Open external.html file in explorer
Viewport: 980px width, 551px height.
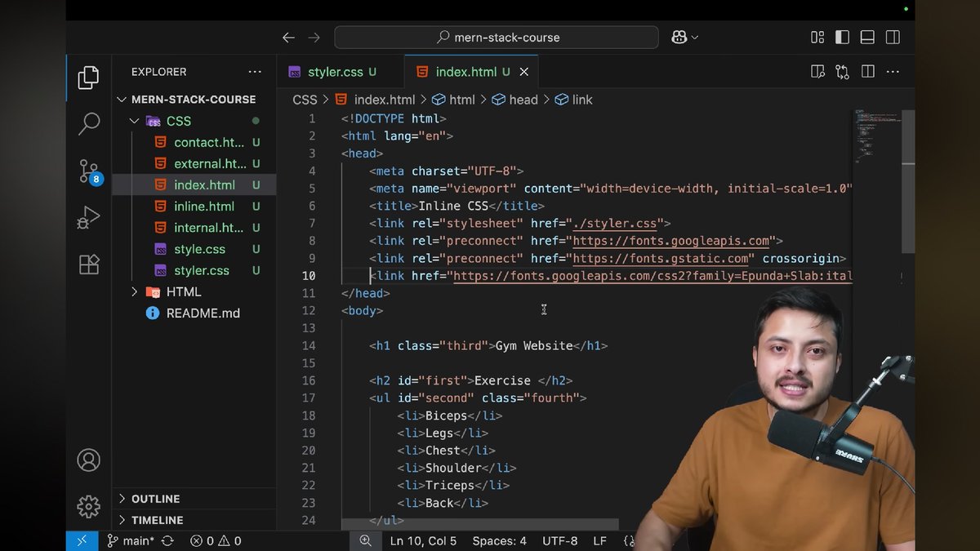[x=194, y=163]
